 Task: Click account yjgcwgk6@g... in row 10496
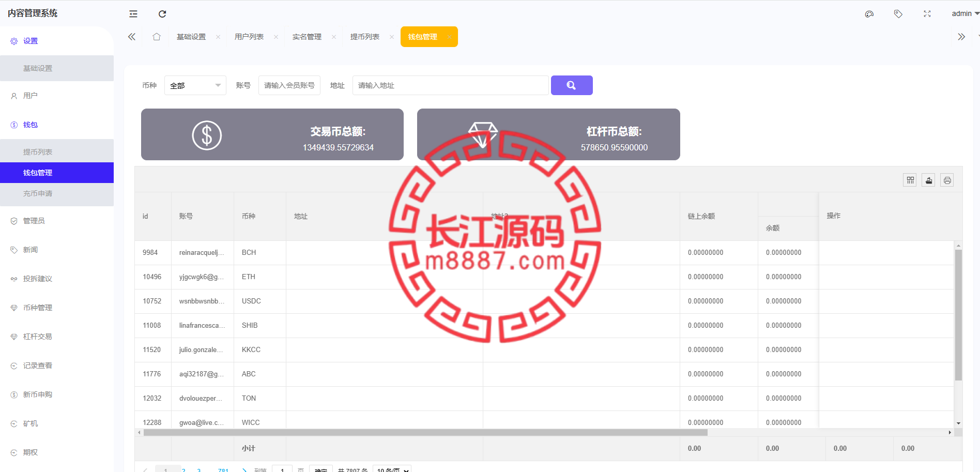pyautogui.click(x=202, y=277)
